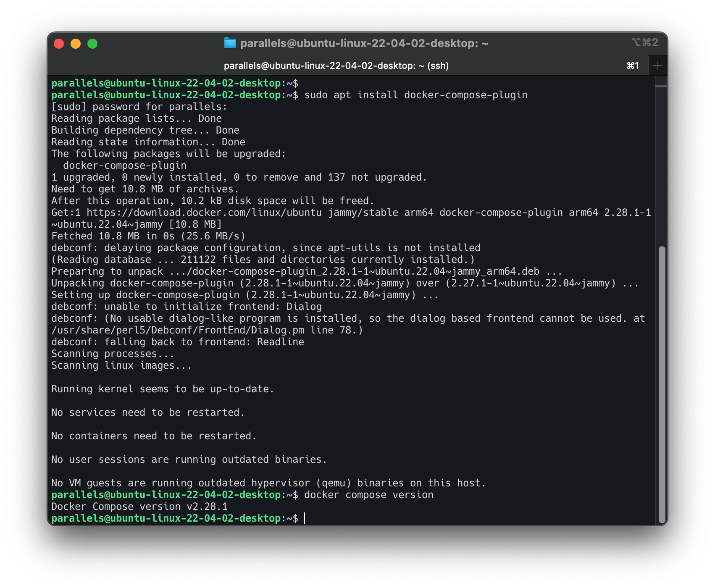
Task: Click 'No user sessions are running outdated binaries.'
Action: click(189, 459)
